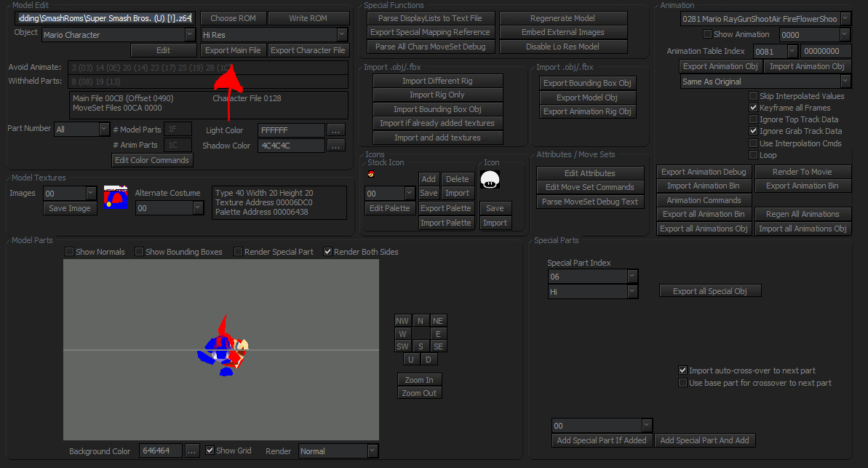Screen dimensions: 868x468
Task: Enable Show Bounding Boxes
Action: [x=140, y=251]
